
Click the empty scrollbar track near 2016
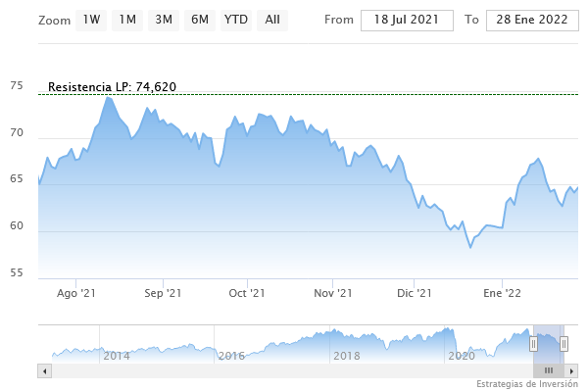click(x=231, y=370)
